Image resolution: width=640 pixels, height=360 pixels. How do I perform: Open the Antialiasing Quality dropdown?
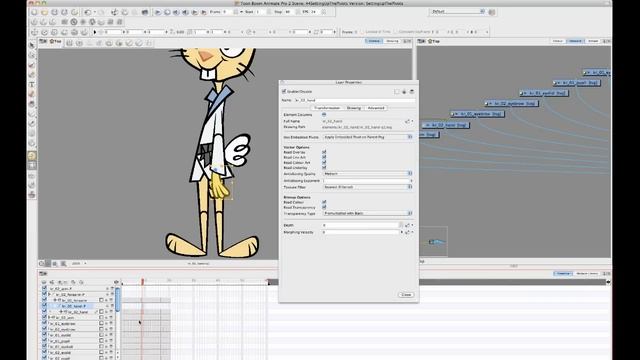coord(368,174)
